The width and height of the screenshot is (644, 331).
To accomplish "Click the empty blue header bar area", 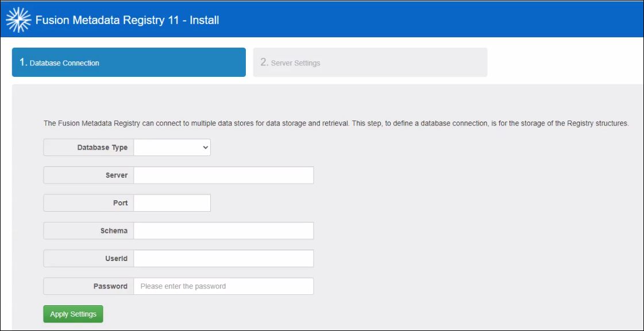I will pyautogui.click(x=431, y=20).
